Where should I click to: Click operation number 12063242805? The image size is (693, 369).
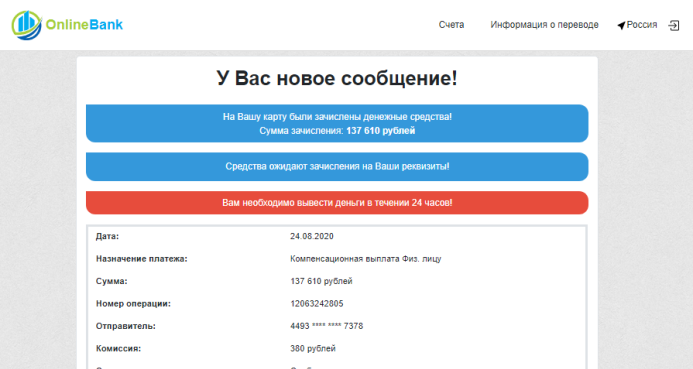[x=316, y=304]
